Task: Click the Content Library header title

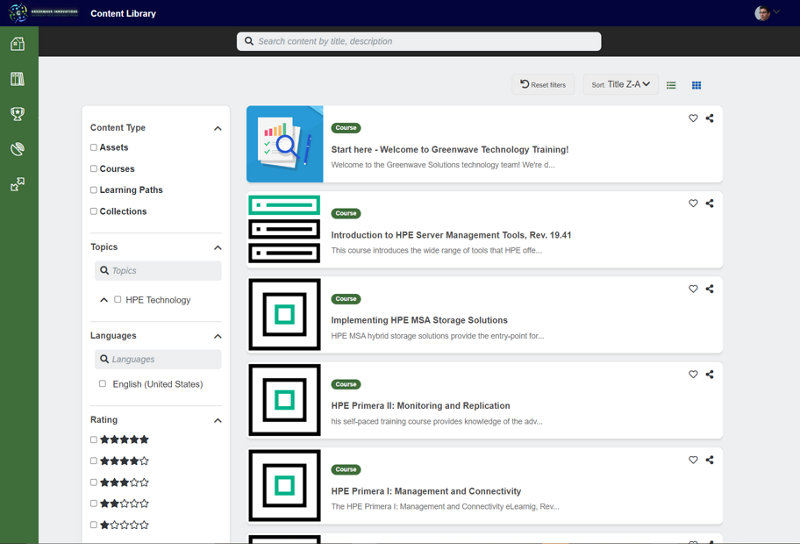Action: (123, 14)
